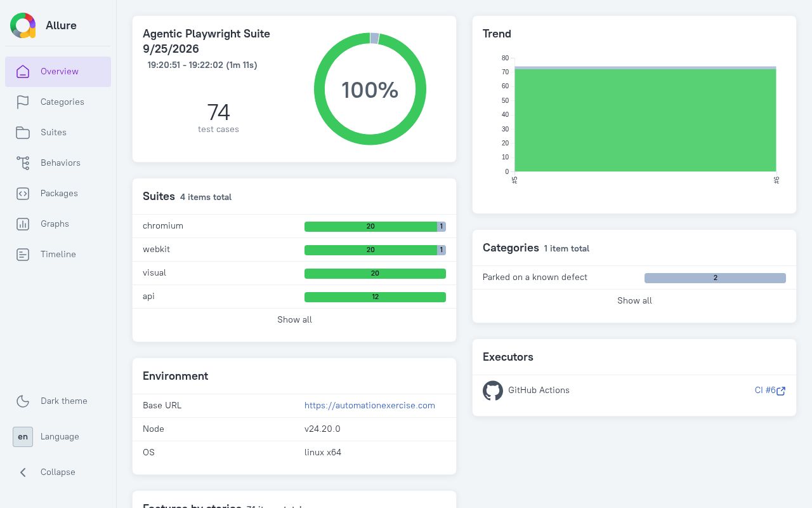Click the Node version v24.20.0 value

click(323, 429)
